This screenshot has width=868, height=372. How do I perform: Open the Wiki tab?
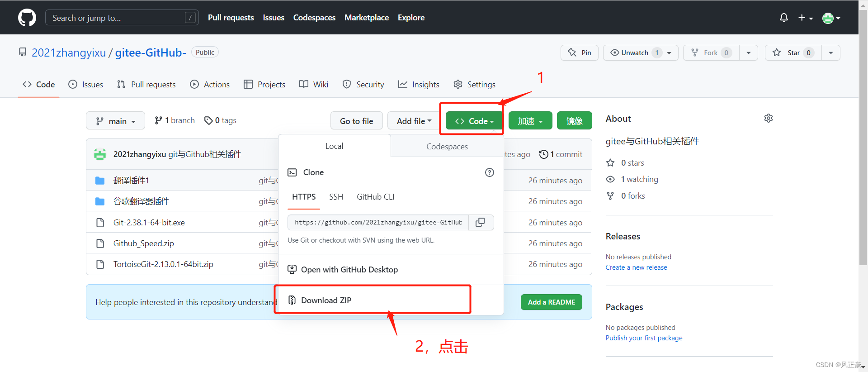(x=314, y=85)
